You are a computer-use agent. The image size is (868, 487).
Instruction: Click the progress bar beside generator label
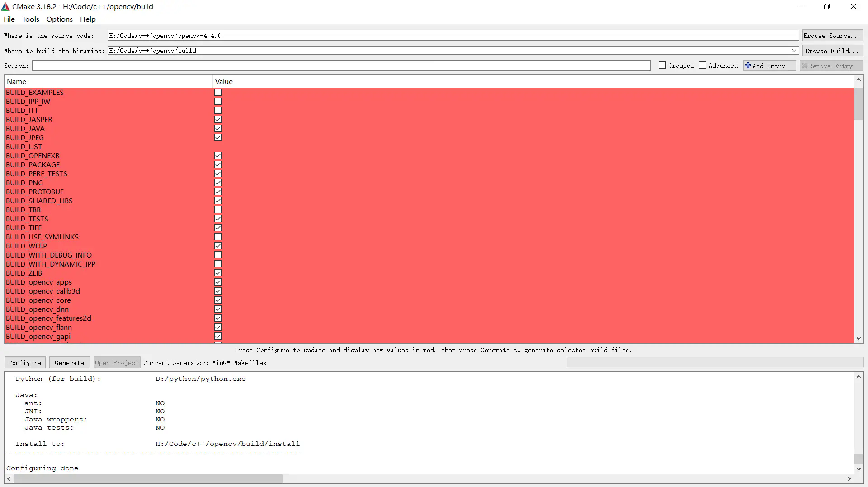(x=715, y=362)
